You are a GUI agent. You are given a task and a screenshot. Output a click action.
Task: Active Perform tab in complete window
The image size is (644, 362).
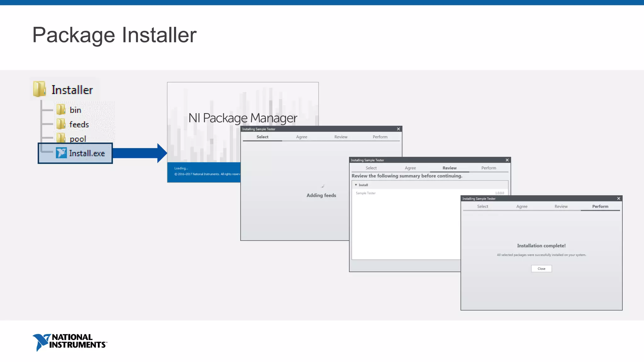[x=600, y=206]
